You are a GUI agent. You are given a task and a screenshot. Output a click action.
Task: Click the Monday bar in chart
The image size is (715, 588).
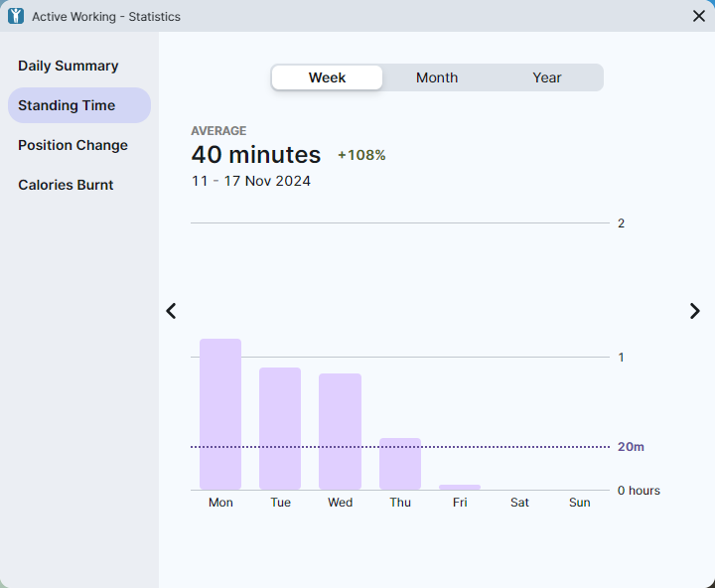[220, 414]
